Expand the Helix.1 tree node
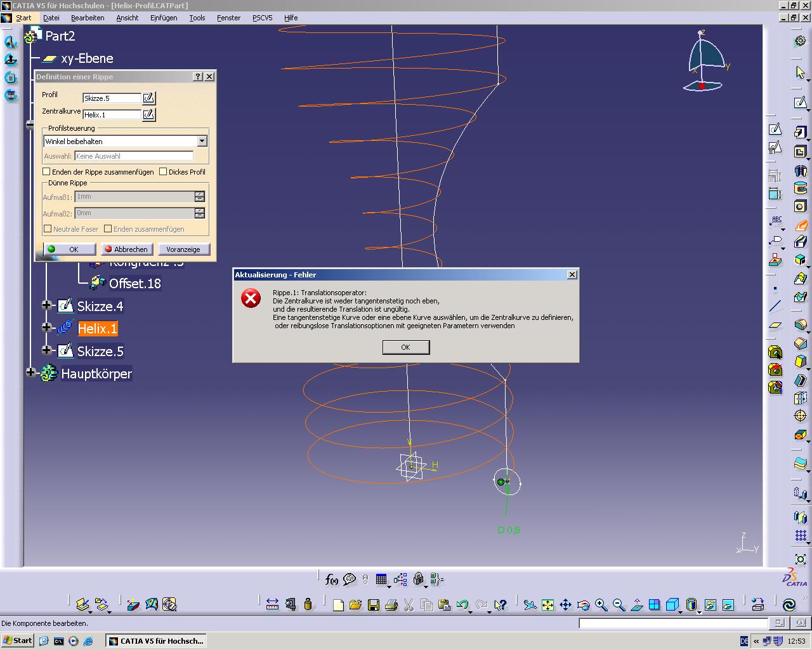This screenshot has width=812, height=650. [x=46, y=328]
